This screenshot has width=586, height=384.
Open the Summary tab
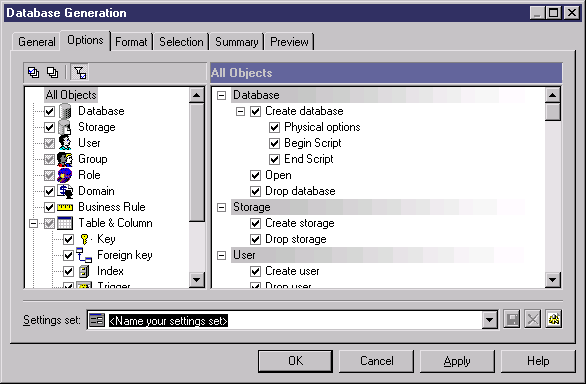pyautogui.click(x=237, y=42)
